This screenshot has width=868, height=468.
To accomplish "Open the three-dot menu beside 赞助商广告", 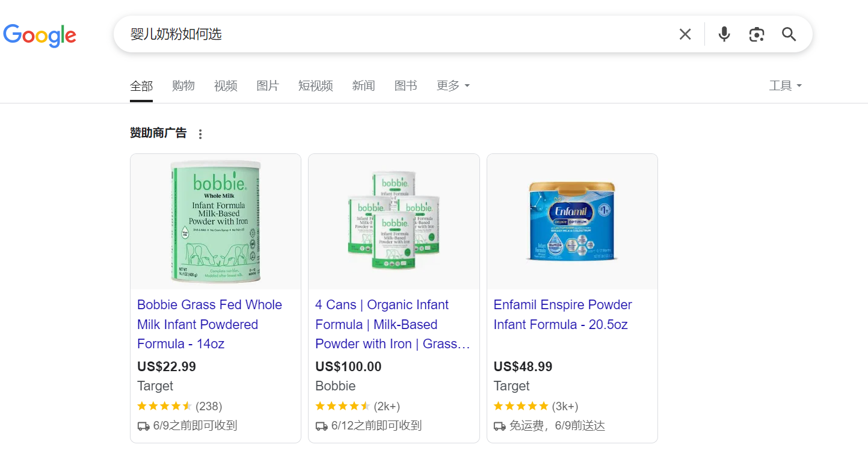I will (200, 134).
